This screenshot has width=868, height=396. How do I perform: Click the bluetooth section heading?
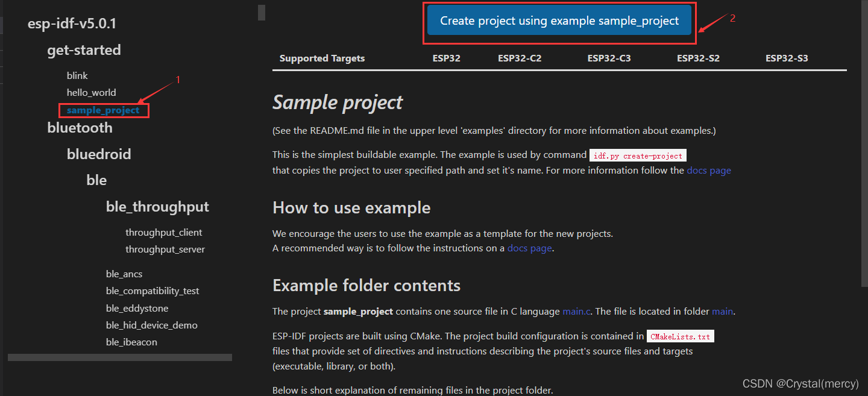[x=80, y=128]
